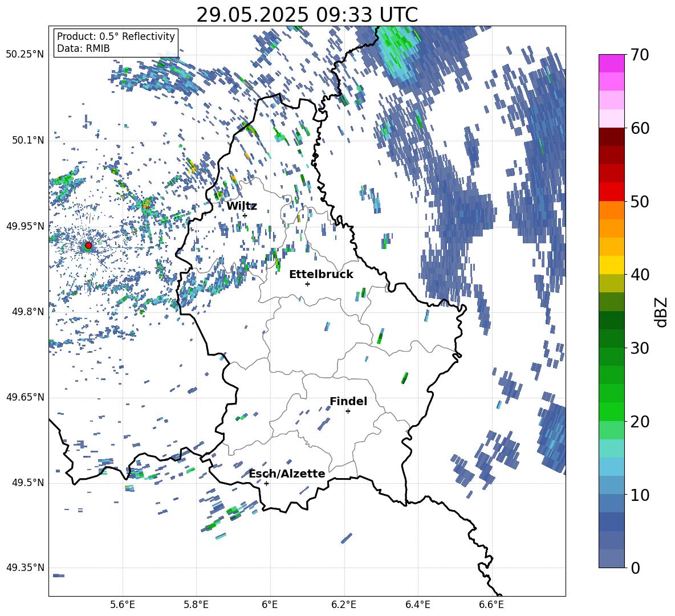Click the Wiltz station cross marker
The width and height of the screenshot is (675, 616).
245,215
